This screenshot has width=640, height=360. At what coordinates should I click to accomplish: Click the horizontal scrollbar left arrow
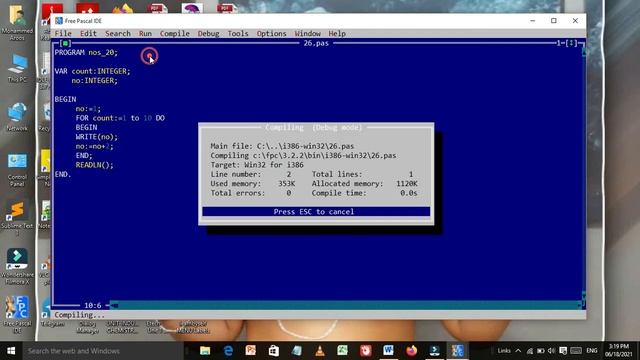point(114,305)
